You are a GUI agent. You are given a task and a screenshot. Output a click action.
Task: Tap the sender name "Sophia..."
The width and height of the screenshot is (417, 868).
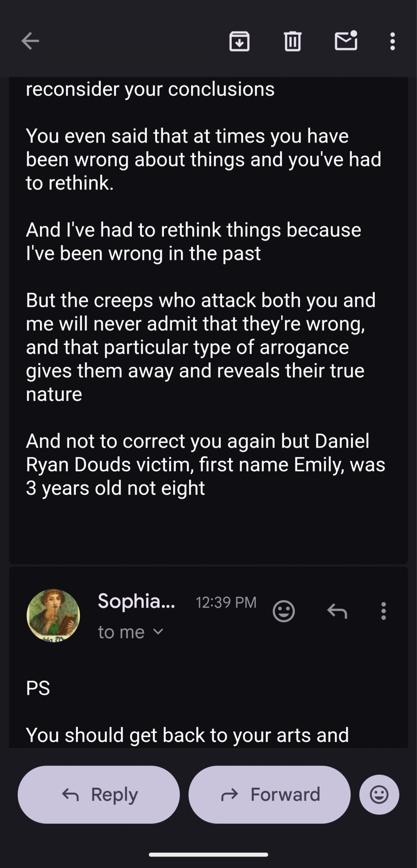(x=136, y=601)
